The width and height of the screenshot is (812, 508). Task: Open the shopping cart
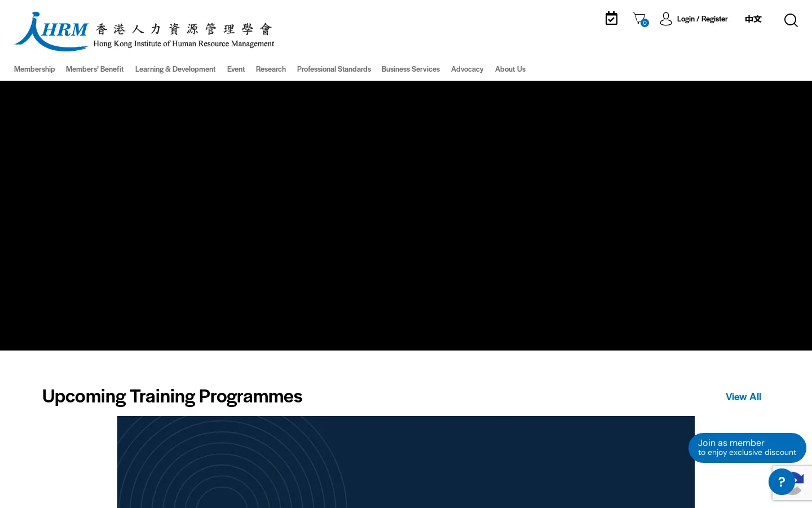tap(640, 19)
